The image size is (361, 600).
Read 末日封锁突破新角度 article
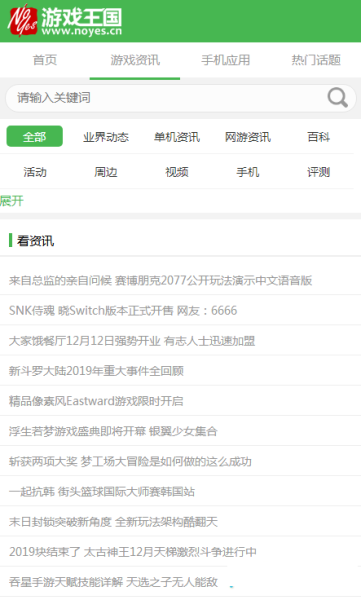(x=113, y=522)
